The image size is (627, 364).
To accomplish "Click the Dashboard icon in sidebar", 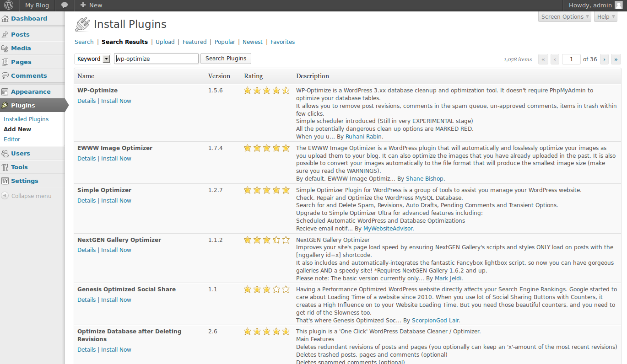I will [5, 19].
